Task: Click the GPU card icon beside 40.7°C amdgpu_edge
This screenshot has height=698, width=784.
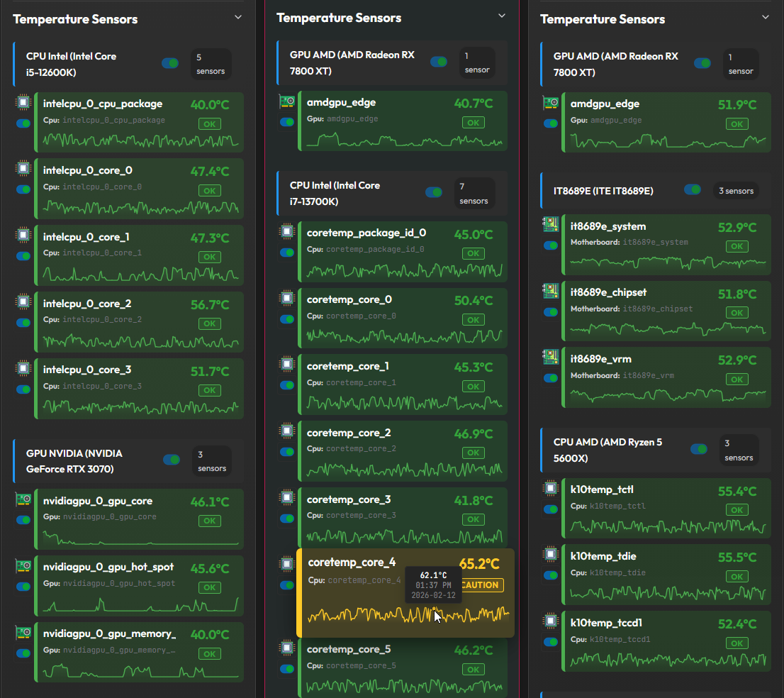Action: point(287,101)
